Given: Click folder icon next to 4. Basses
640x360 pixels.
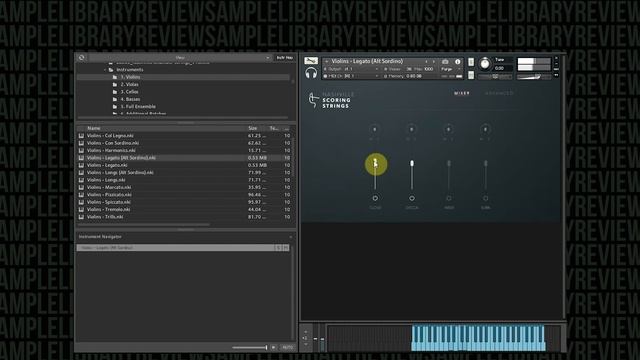Looking at the screenshot, I should click(x=115, y=99).
